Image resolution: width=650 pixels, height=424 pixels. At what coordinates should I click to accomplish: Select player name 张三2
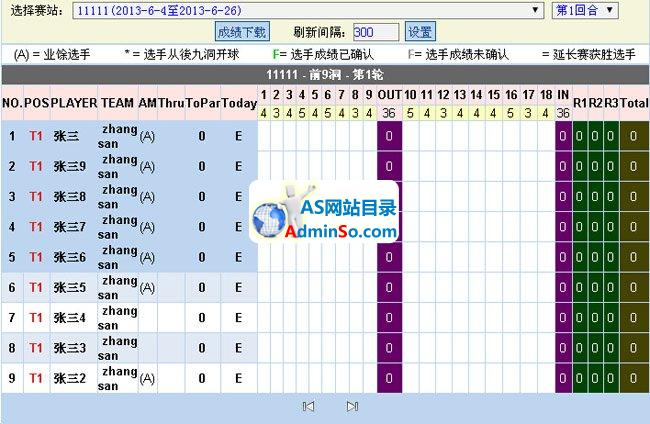69,378
